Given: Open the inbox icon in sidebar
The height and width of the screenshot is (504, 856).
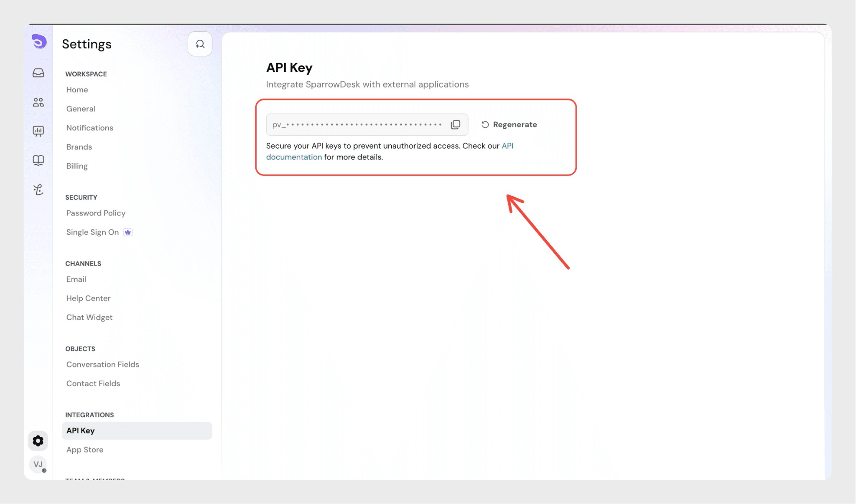Looking at the screenshot, I should tap(38, 73).
